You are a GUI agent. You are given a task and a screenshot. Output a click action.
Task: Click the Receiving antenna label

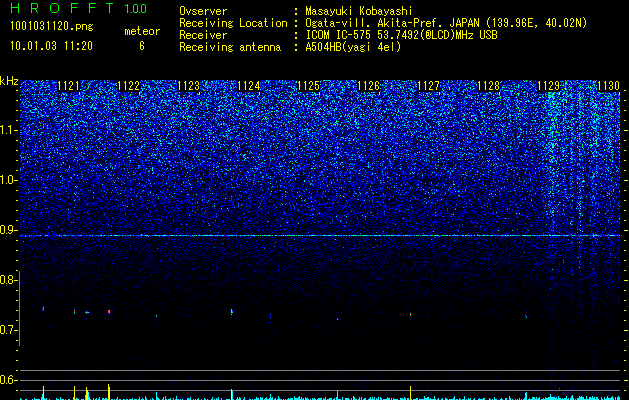pos(230,47)
